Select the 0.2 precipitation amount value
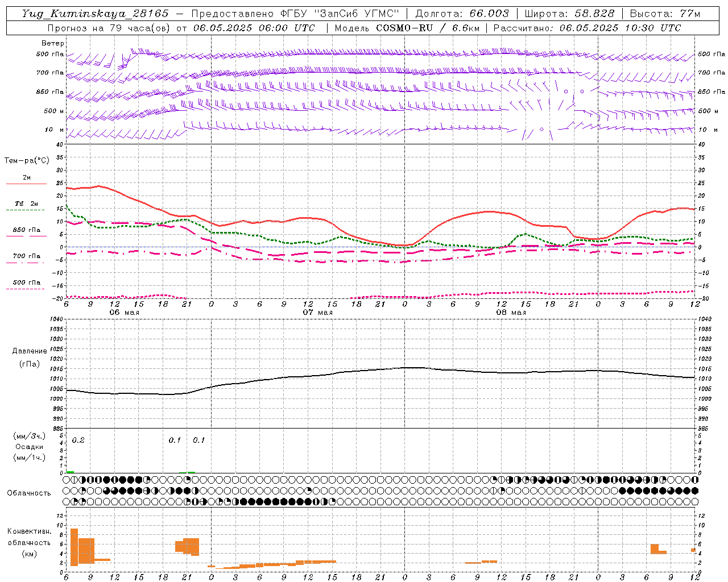The height and width of the screenshot is (582, 728). (78, 440)
